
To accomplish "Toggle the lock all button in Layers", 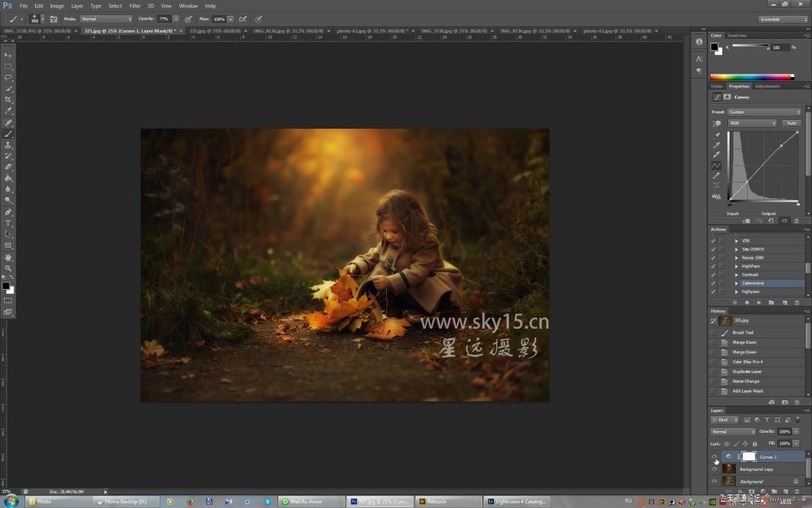I will pyautogui.click(x=755, y=444).
